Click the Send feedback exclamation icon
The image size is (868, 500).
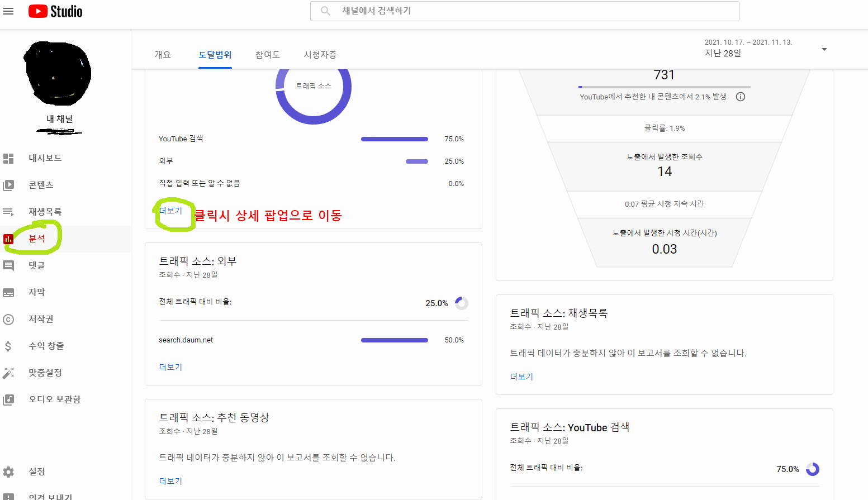pyautogui.click(x=8, y=497)
